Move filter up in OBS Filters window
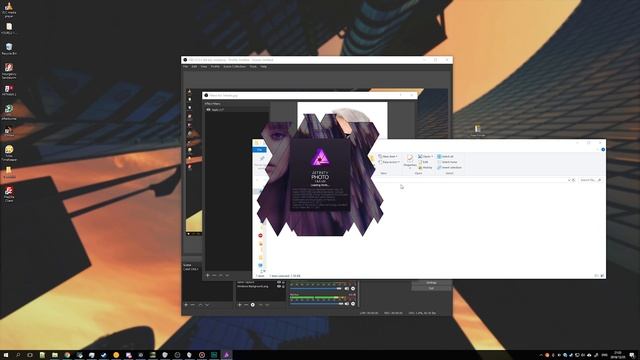 221,276
